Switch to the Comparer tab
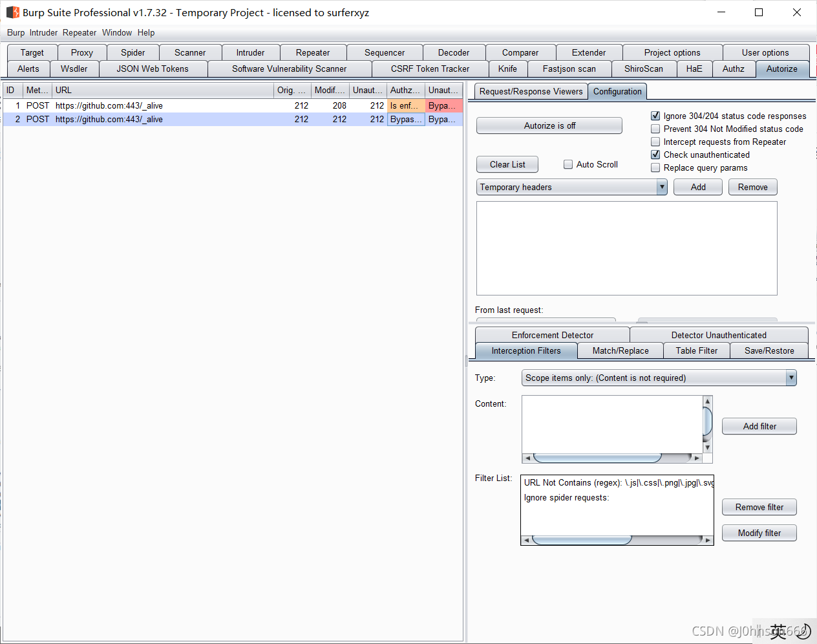This screenshot has height=644, width=817. click(x=520, y=52)
